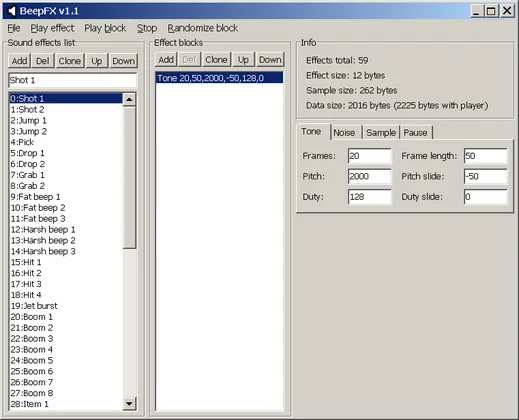This screenshot has width=519, height=420.
Task: Select effect 5:Drop 1
Action: coord(66,153)
